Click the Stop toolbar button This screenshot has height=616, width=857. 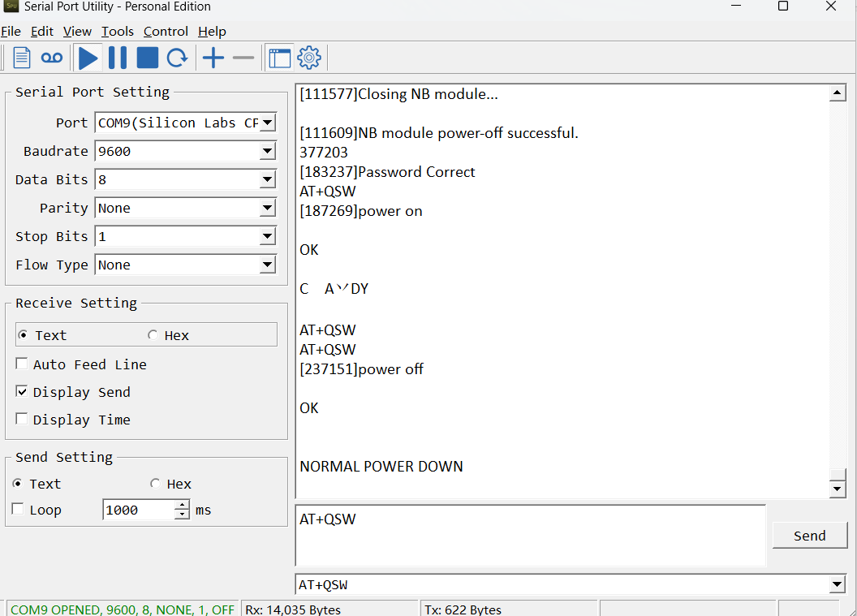148,58
